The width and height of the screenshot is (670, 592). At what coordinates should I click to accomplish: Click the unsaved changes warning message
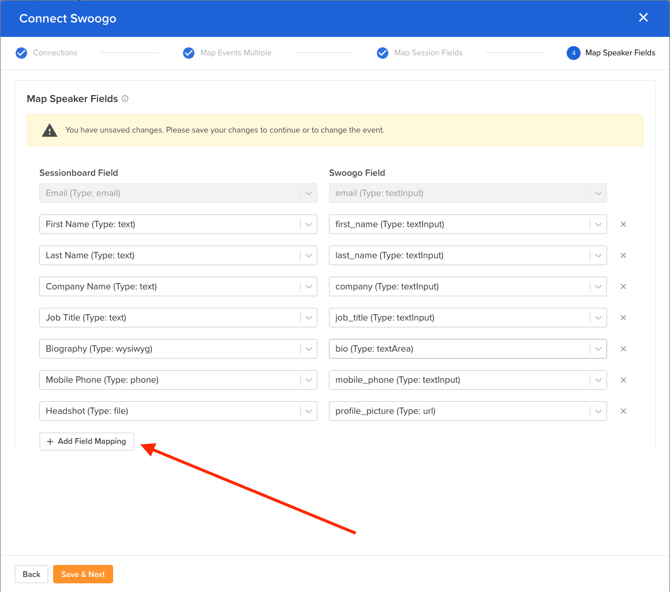click(x=225, y=130)
